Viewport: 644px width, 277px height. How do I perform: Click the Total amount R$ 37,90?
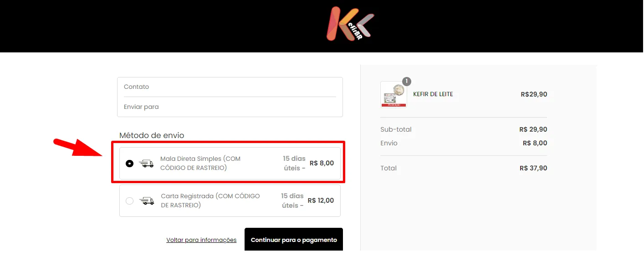[533, 168]
